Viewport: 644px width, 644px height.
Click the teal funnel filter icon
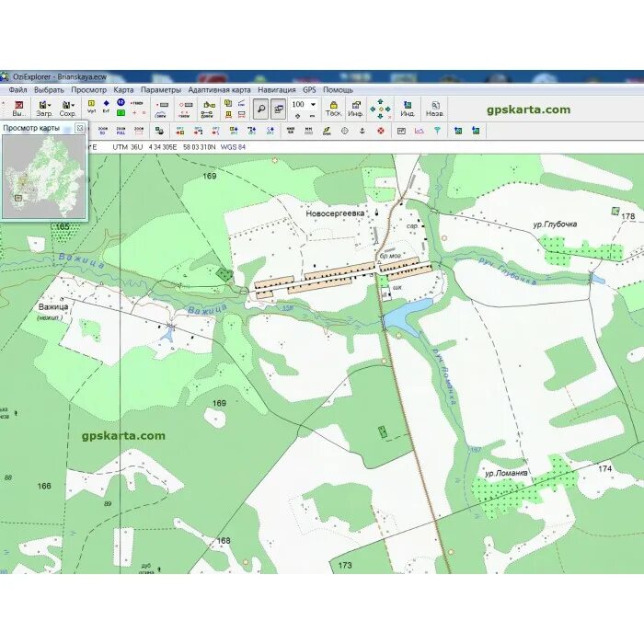coord(437,131)
